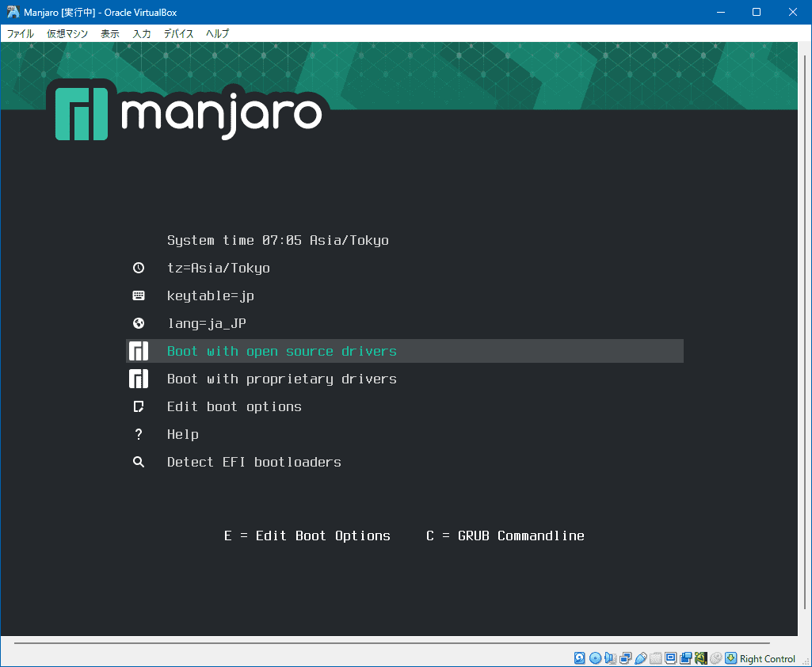Click the C = GRUB Commandline hint
The height and width of the screenshot is (667, 812).
(x=505, y=536)
